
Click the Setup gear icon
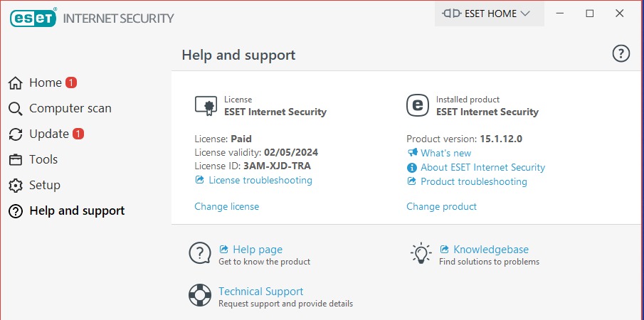(16, 186)
